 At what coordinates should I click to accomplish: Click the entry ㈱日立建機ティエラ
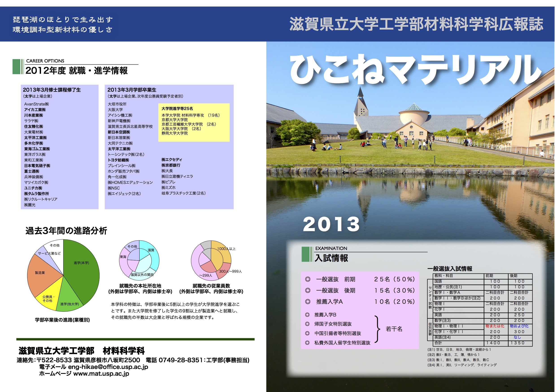coord(177,176)
